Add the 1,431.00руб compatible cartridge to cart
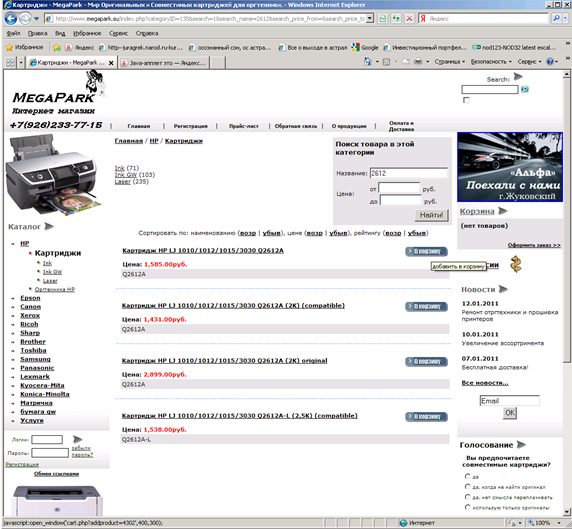 426,306
